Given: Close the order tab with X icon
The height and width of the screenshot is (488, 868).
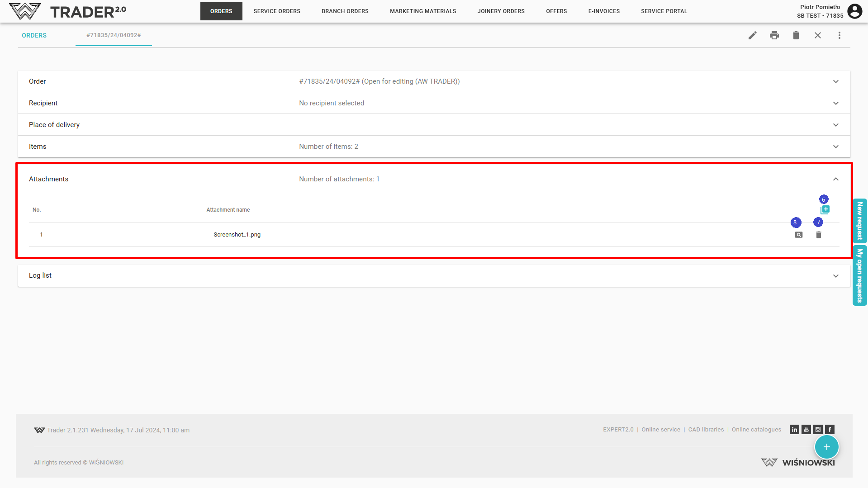Looking at the screenshot, I should pyautogui.click(x=817, y=35).
